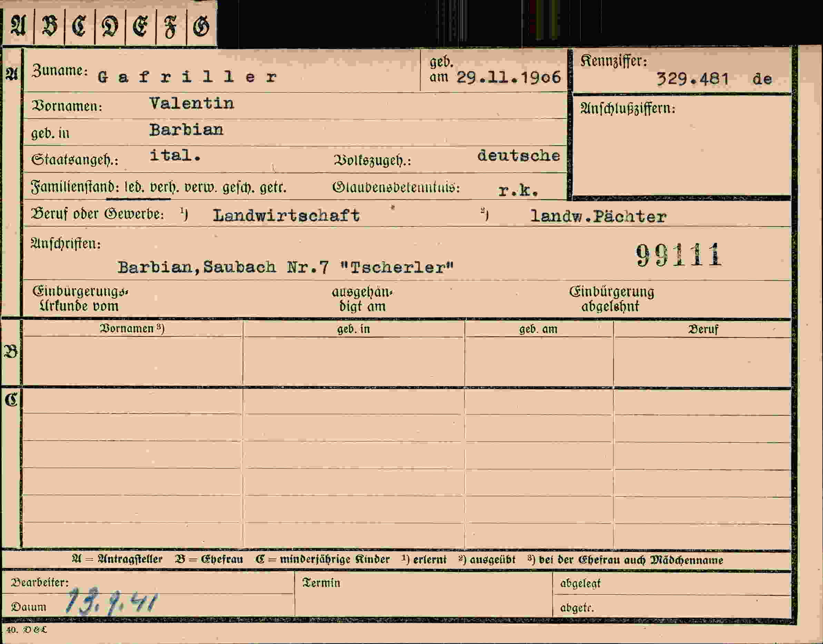Click the practiced profession "landw.Pächter"
The height and width of the screenshot is (644, 823).
tap(598, 216)
